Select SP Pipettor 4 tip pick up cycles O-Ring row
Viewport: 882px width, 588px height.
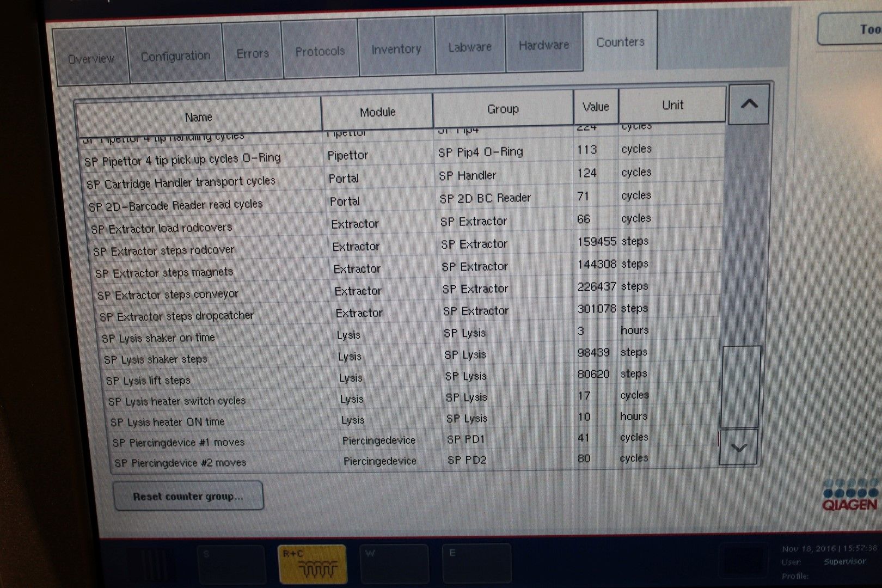(403, 155)
